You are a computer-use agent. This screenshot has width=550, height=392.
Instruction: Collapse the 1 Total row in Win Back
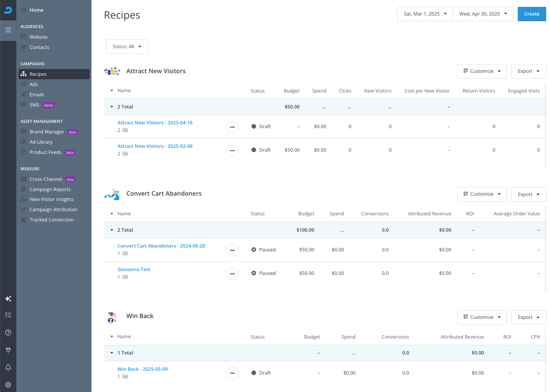[x=112, y=353]
